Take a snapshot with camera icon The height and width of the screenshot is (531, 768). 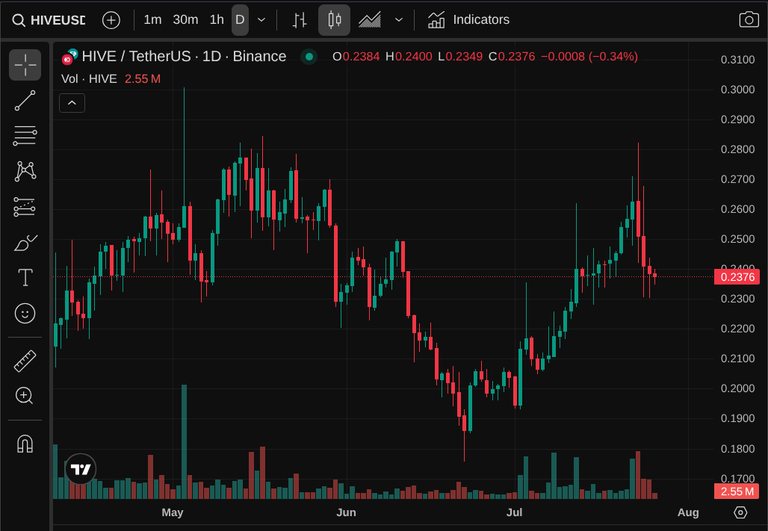click(749, 20)
